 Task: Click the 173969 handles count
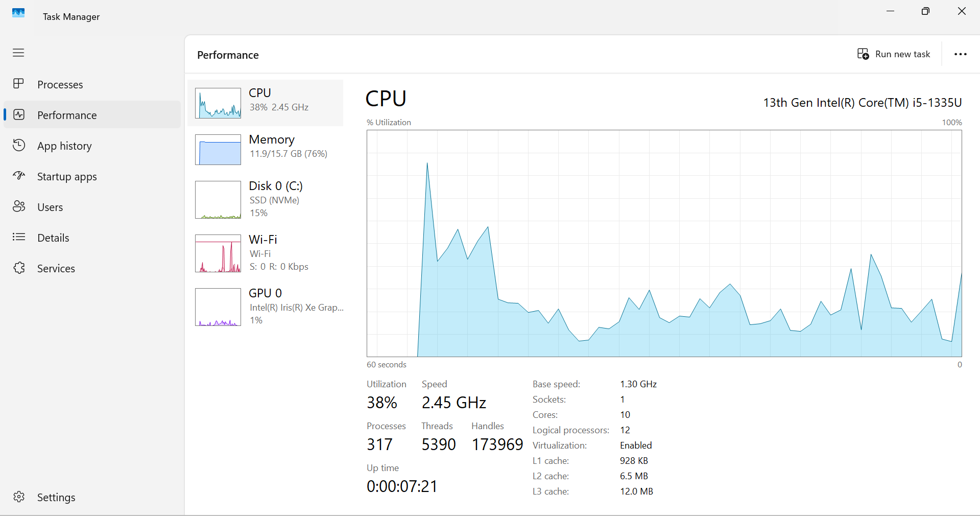(x=497, y=444)
